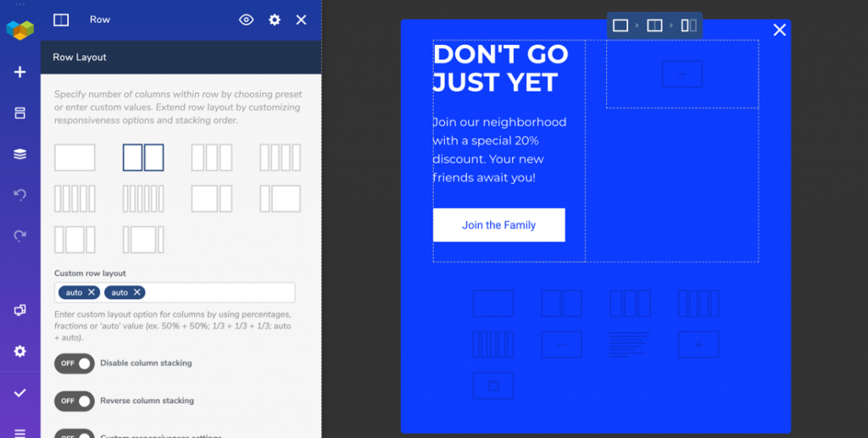This screenshot has height=438, width=868.
Task: Click the Redo arrow in the sidebar
Action: 20,236
